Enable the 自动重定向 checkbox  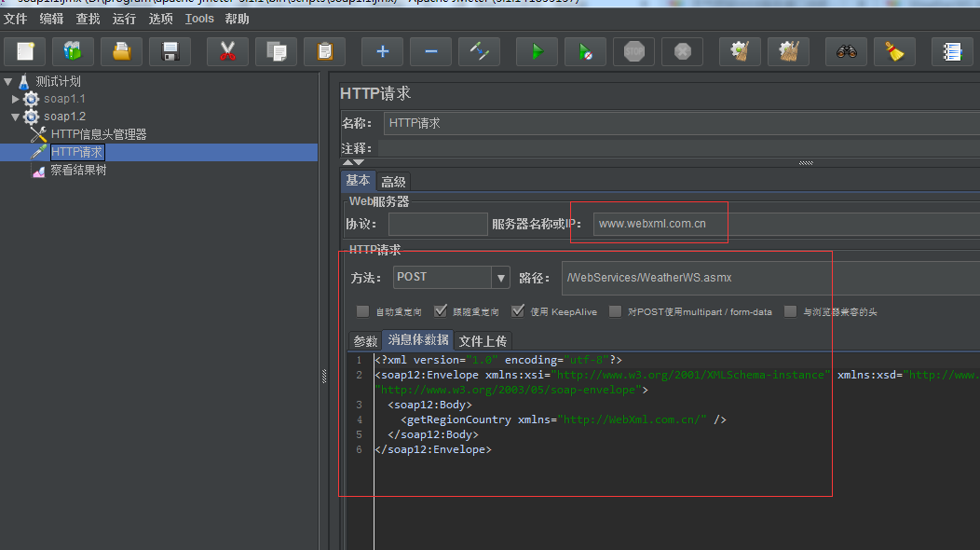point(362,311)
